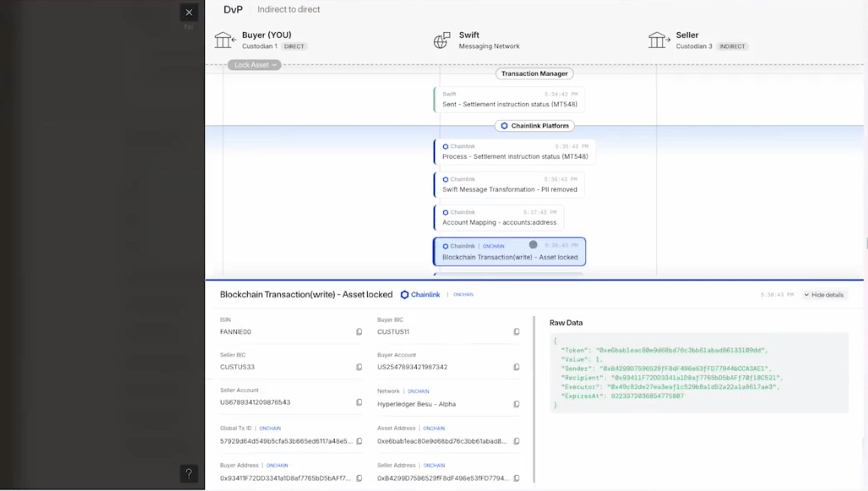This screenshot has width=868, height=491.
Task: Open the Sent Settlement instruction status card
Action: (509, 99)
